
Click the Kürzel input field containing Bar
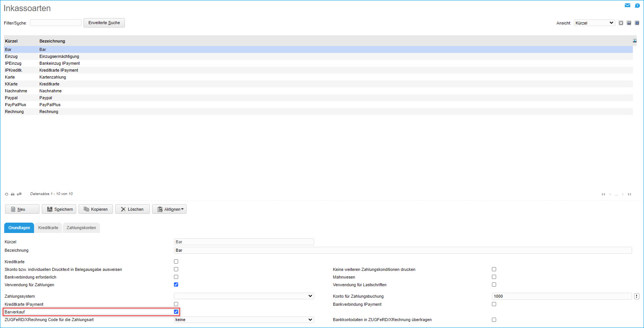click(244, 242)
